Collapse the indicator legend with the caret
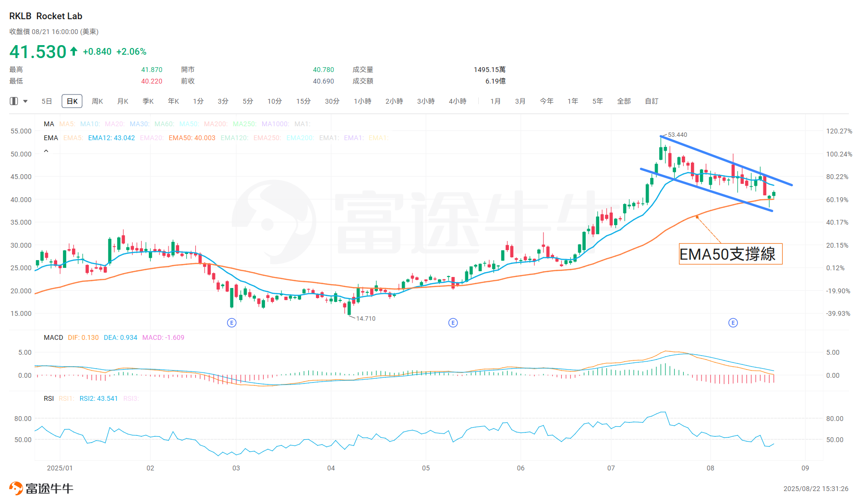858x504 pixels. point(46,151)
